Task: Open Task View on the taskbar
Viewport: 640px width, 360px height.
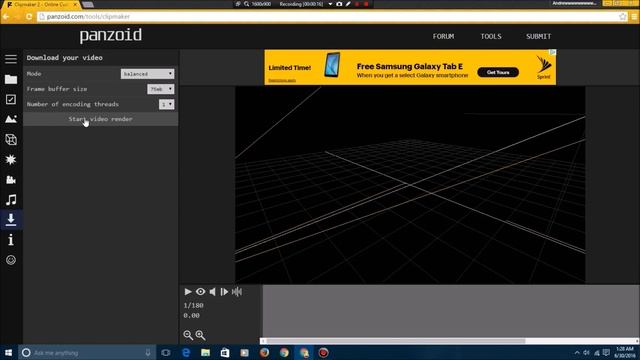Action: pos(166,353)
